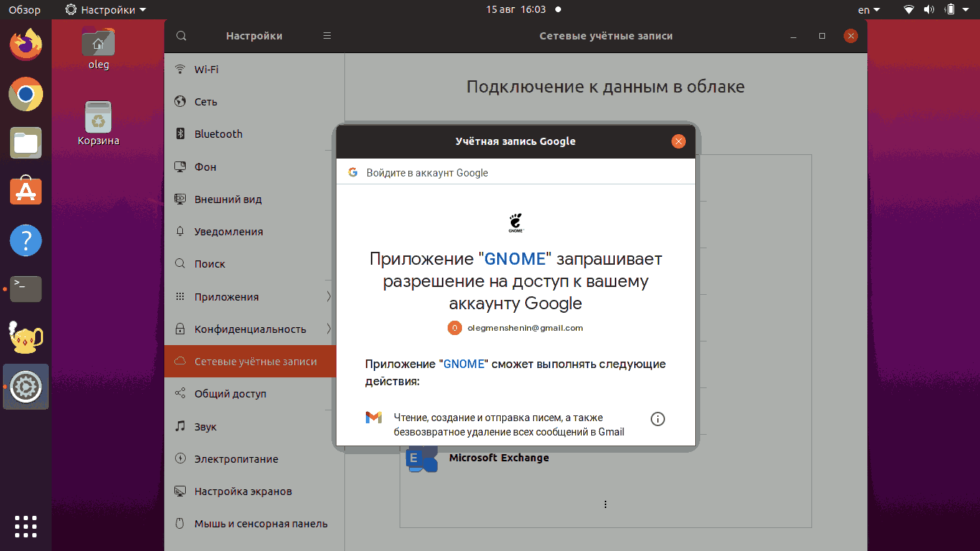Open the hamburger menu in the Settings window

(326, 34)
